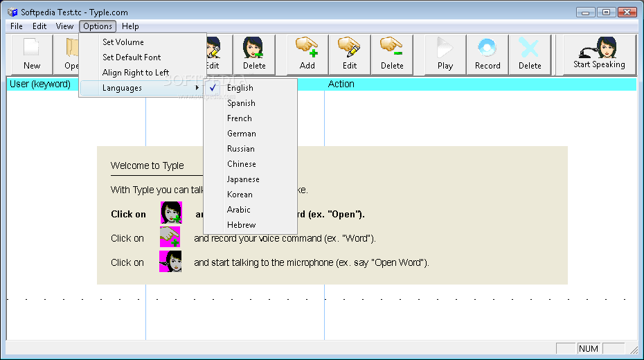
Task: Click the NUM status bar indicator
Action: [589, 348]
